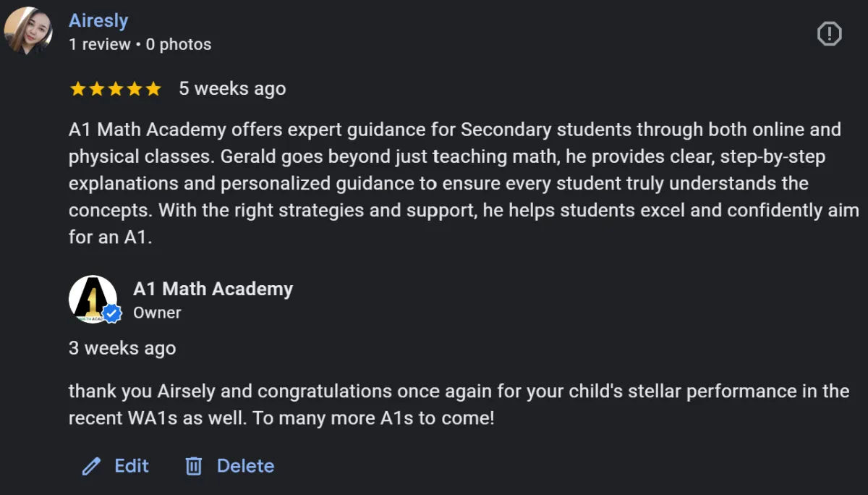Viewport: 868px width, 495px height.
Task: Click the second yellow rating star
Action: point(96,89)
